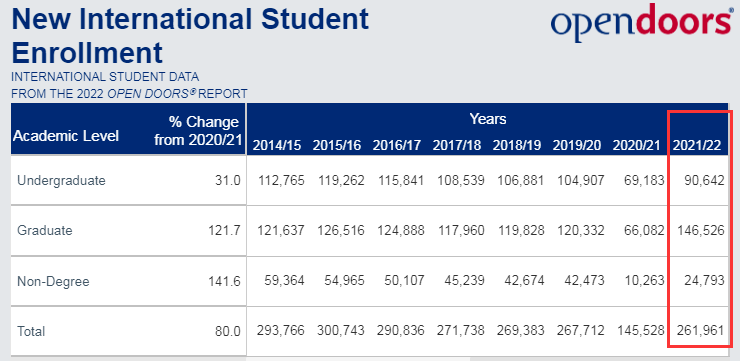Click the 300,743 total for 2015/16
741x361 pixels.
pyautogui.click(x=341, y=330)
